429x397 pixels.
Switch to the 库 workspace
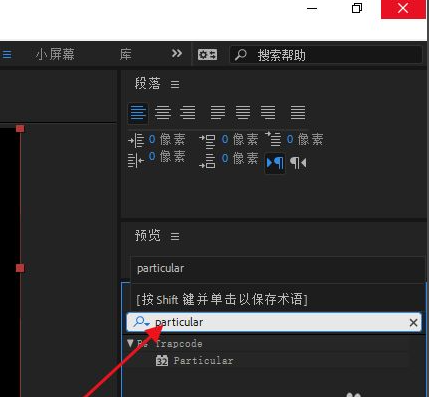tap(126, 54)
